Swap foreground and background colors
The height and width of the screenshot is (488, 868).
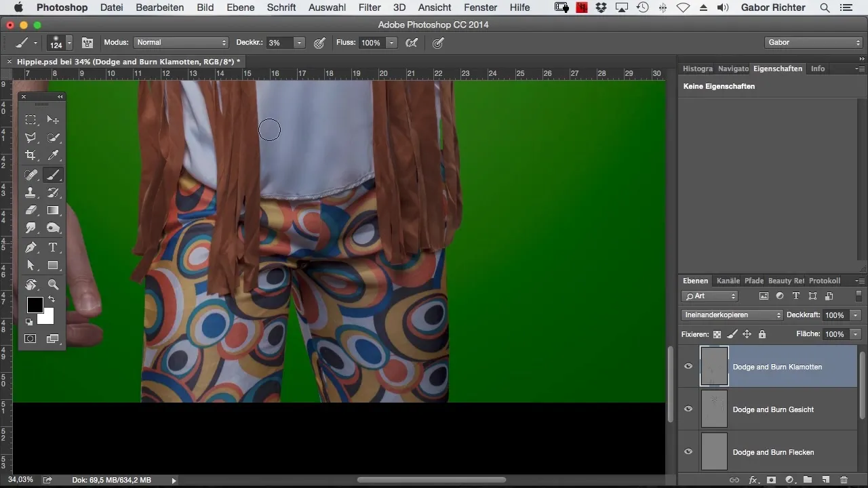(52, 300)
